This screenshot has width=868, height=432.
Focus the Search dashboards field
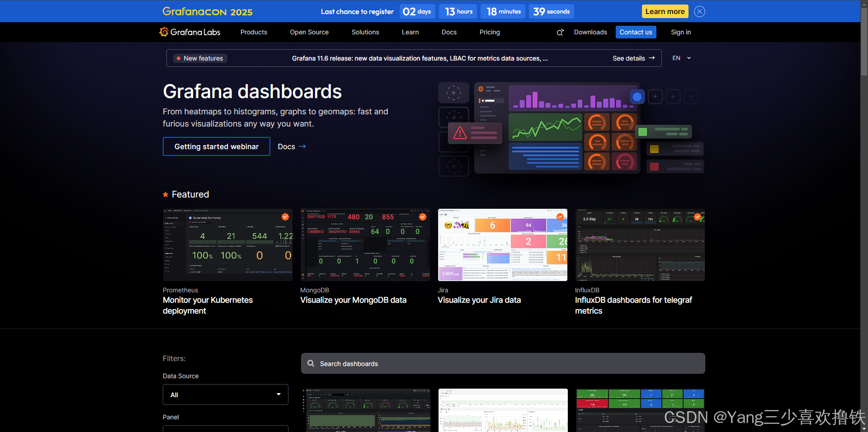coord(503,363)
